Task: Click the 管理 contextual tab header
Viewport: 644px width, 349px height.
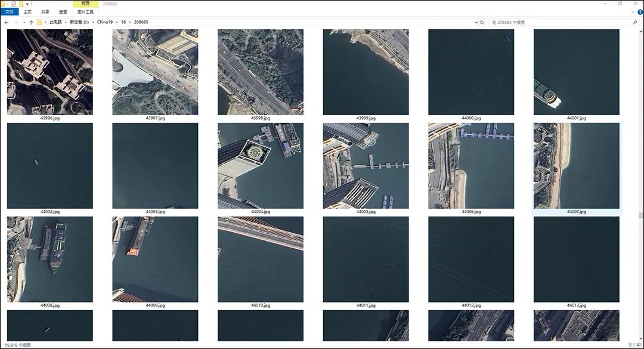Action: point(85,4)
